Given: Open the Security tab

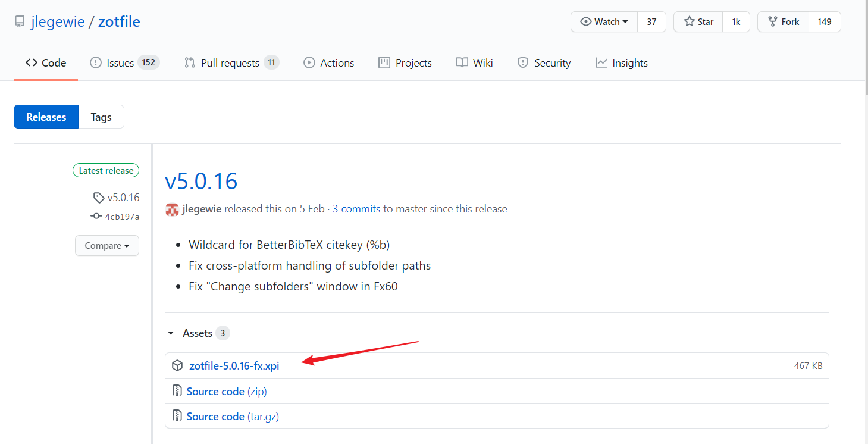Looking at the screenshot, I should click(x=544, y=62).
